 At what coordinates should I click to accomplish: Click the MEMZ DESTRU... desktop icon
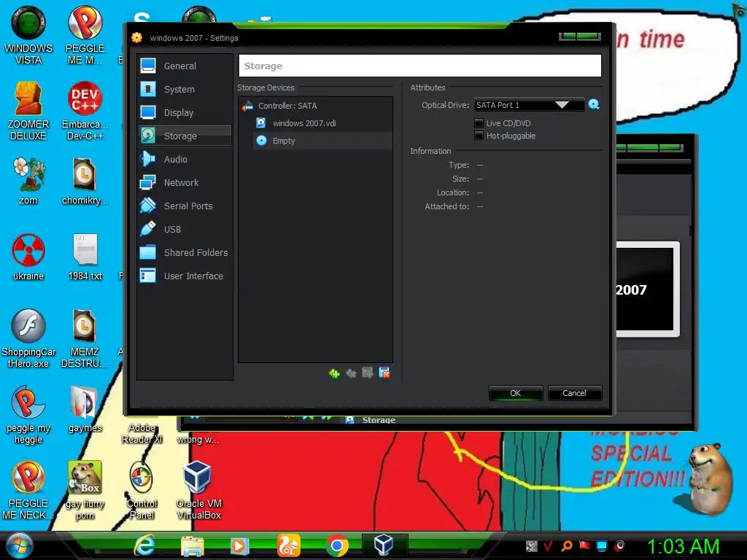pos(85,338)
